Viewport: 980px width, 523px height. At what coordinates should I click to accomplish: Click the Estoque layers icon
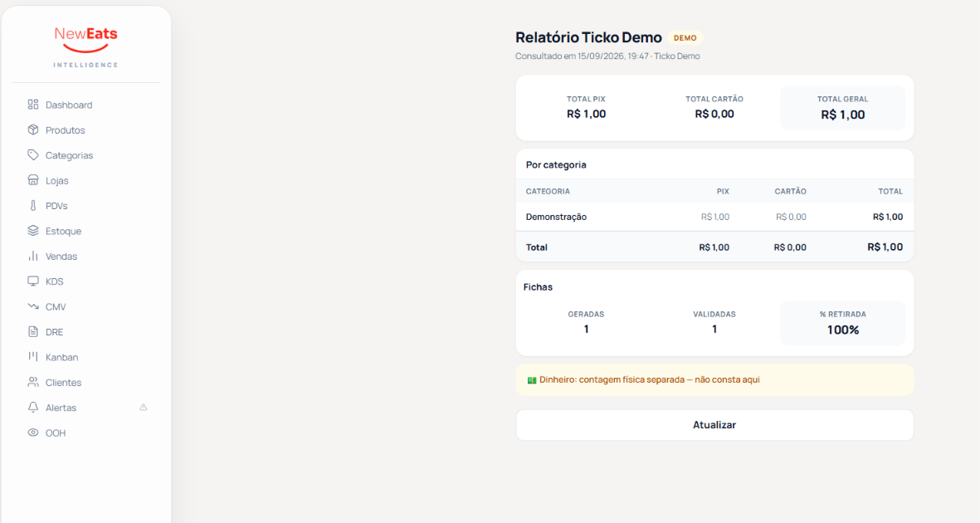pos(33,230)
